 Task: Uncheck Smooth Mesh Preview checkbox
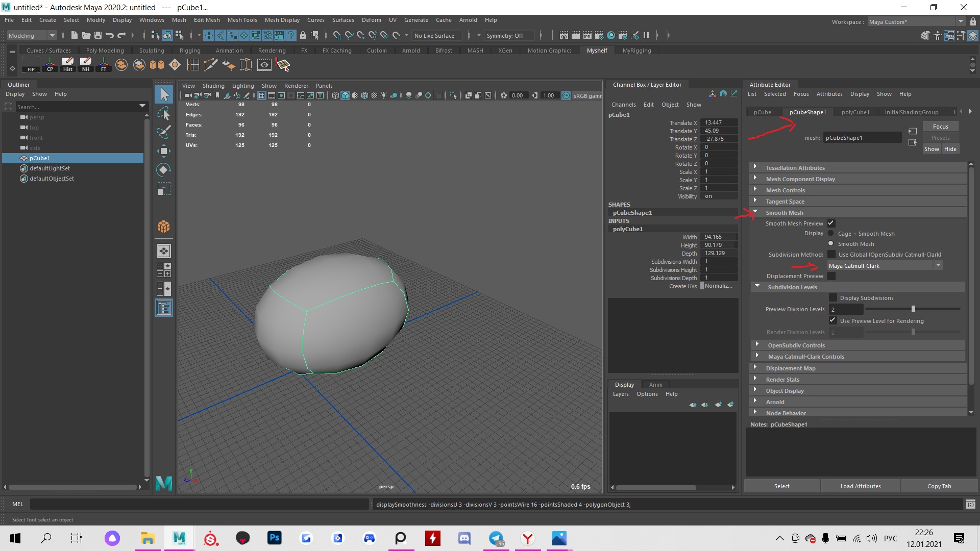pos(831,223)
